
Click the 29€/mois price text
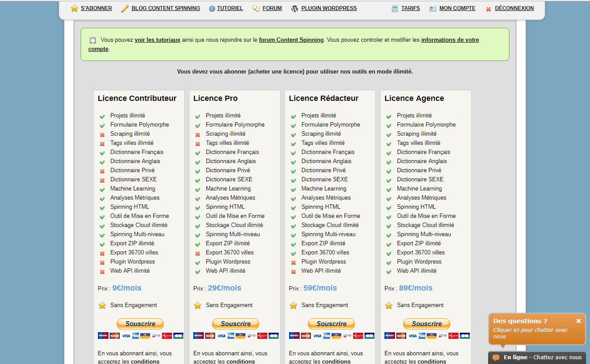pos(224,288)
